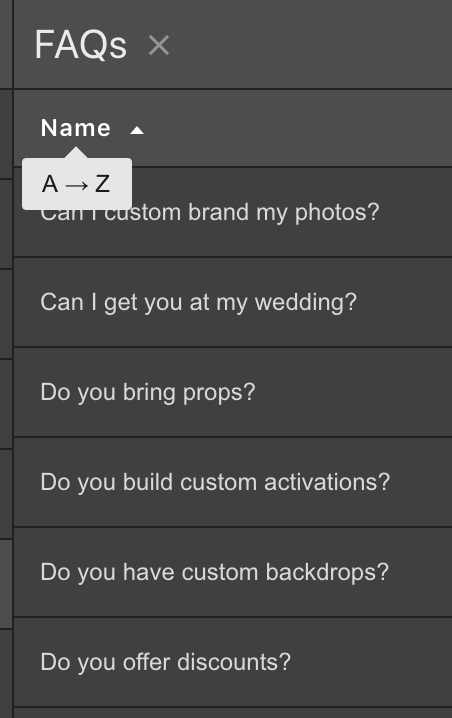Click empty title bar area right of X
Image resolution: width=452 pixels, height=718 pixels.
pos(311,44)
